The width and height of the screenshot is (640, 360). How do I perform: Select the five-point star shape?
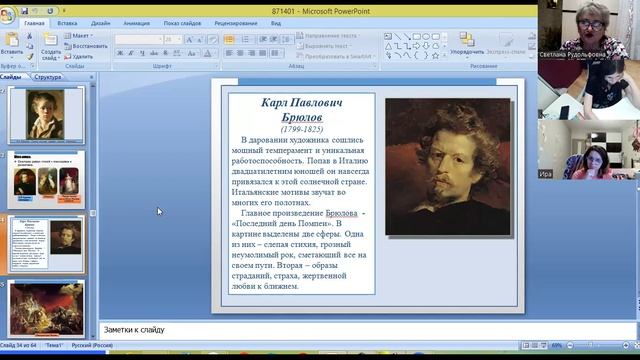(436, 56)
